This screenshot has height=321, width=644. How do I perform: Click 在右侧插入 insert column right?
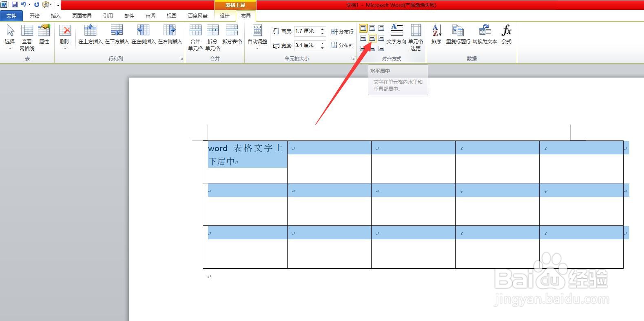[x=170, y=34]
